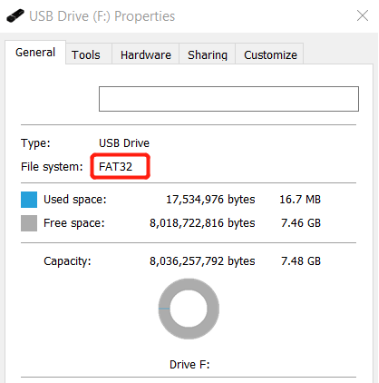379x383 pixels.
Task: Click the disk usage donut chart
Action: pos(189,309)
